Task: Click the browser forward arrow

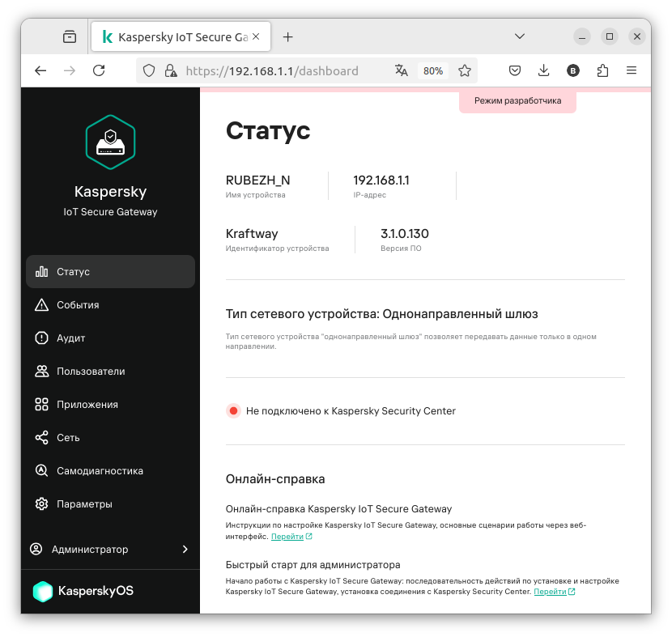Action: 70,70
